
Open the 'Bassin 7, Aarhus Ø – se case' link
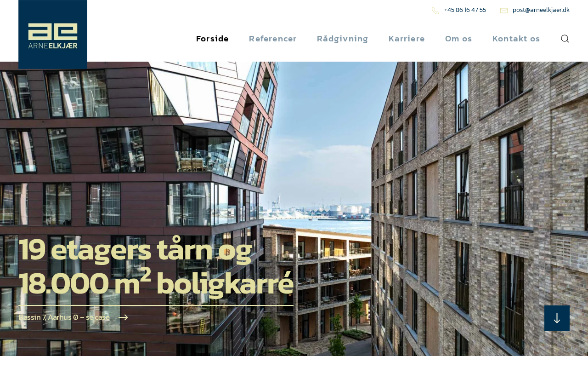click(x=64, y=317)
